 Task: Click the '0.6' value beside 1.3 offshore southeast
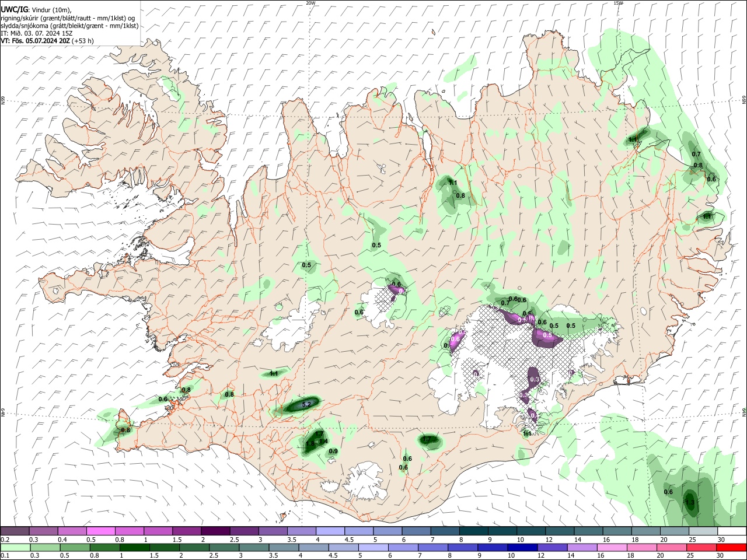[668, 492]
